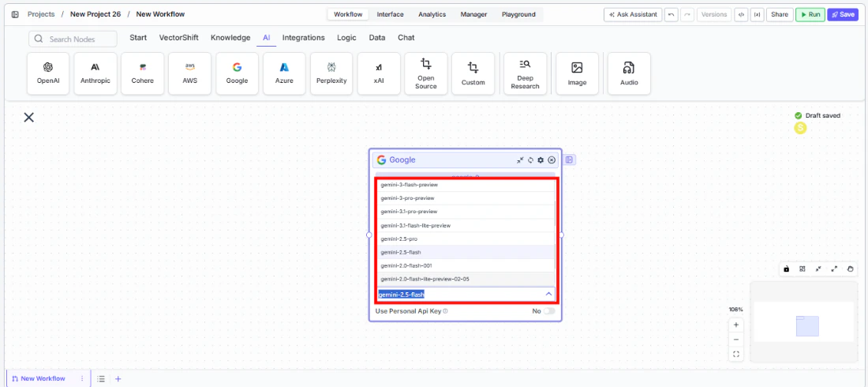
Task: Run the workflow
Action: click(810, 14)
